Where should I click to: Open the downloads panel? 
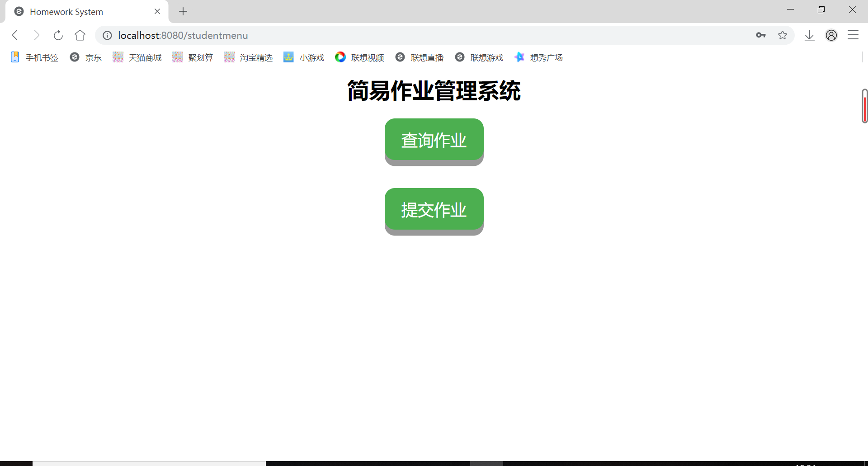pos(809,35)
